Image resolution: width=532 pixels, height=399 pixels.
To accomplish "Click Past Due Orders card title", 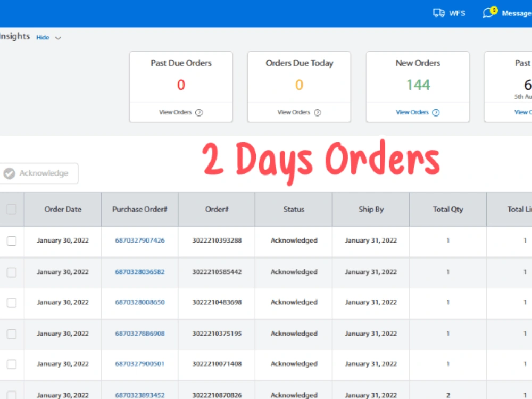I will point(181,63).
